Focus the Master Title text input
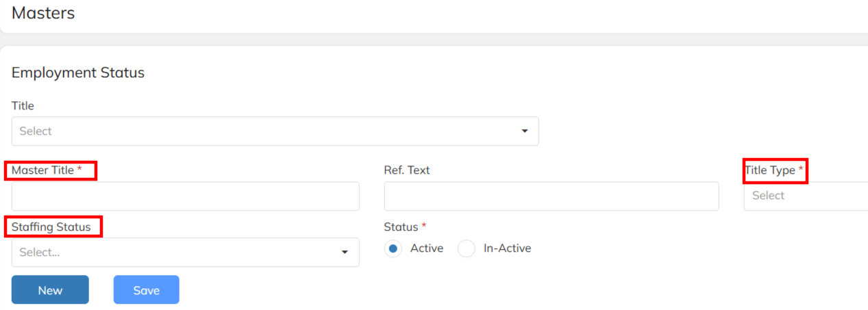This screenshot has width=868, height=310. (185, 196)
